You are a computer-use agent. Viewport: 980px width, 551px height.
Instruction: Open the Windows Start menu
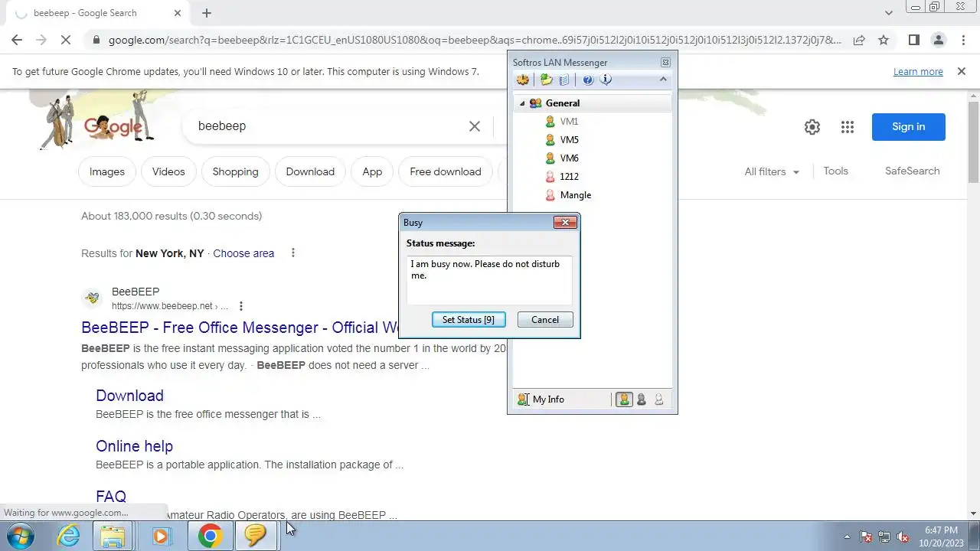coord(21,535)
